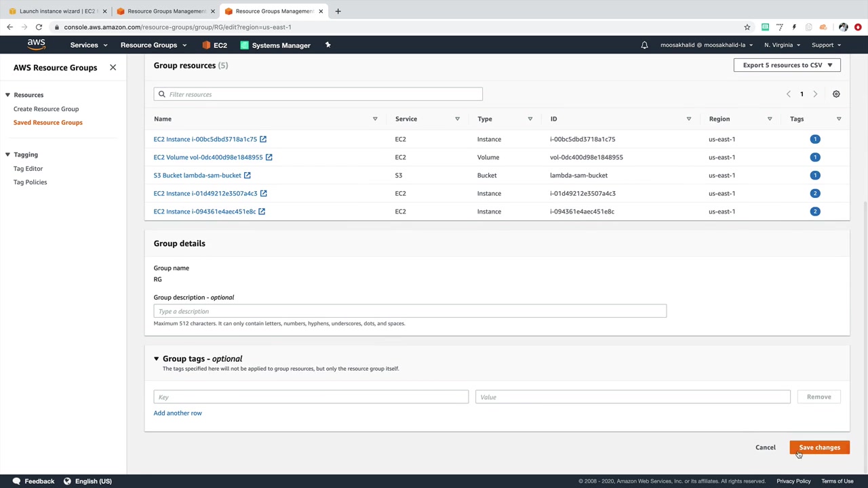The width and height of the screenshot is (868, 488).
Task: Open Export 5 resources to CSV dropdown
Action: pos(787,65)
